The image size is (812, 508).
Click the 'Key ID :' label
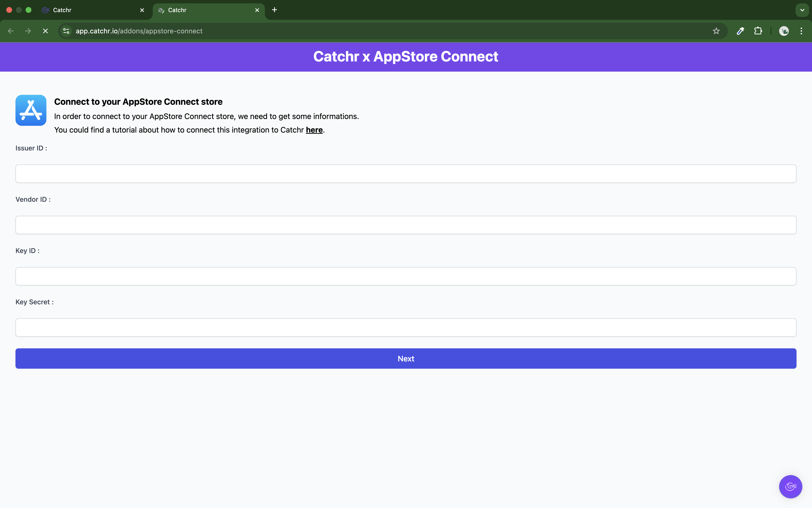coord(28,251)
